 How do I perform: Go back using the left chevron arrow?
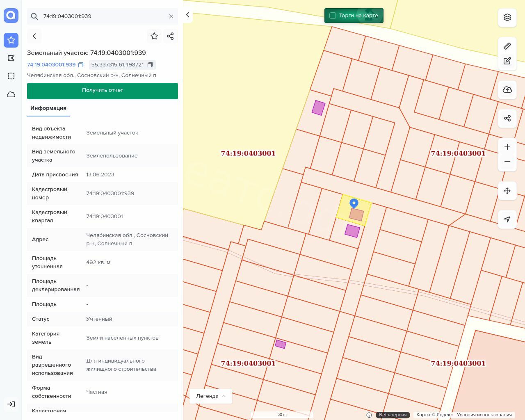[34, 36]
